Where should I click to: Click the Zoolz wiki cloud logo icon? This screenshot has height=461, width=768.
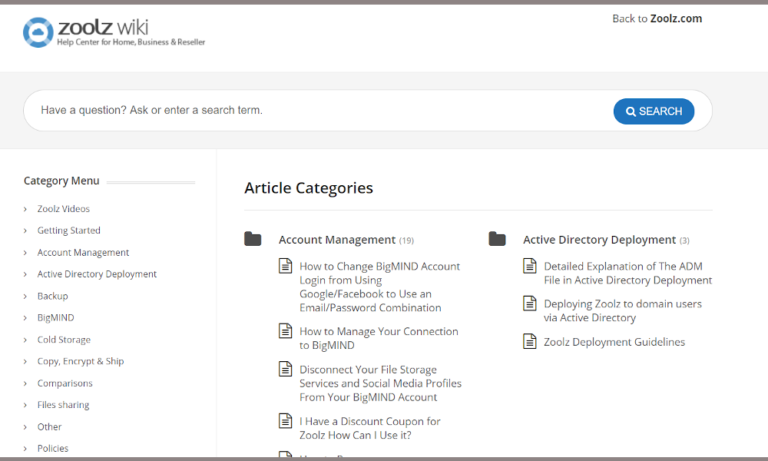pos(38,32)
